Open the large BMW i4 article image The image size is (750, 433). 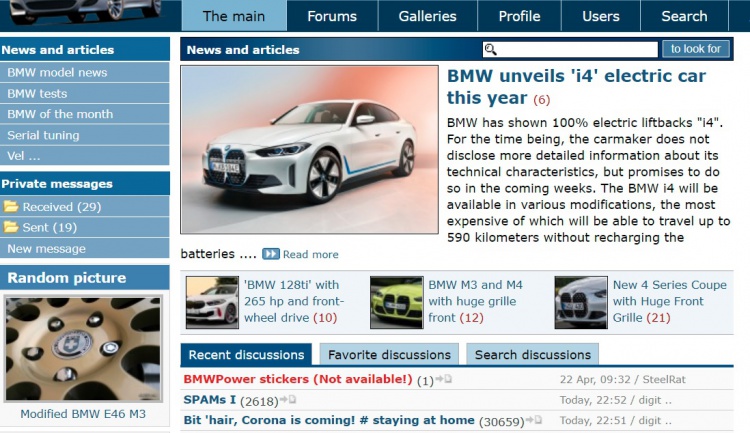point(309,150)
